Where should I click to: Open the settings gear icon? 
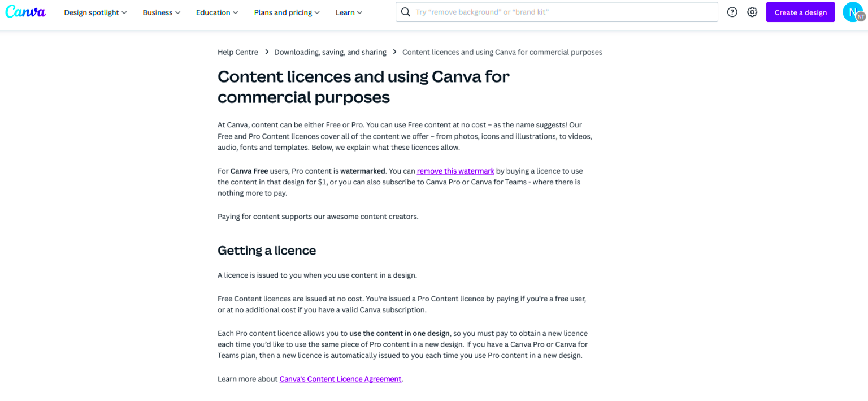click(x=752, y=12)
